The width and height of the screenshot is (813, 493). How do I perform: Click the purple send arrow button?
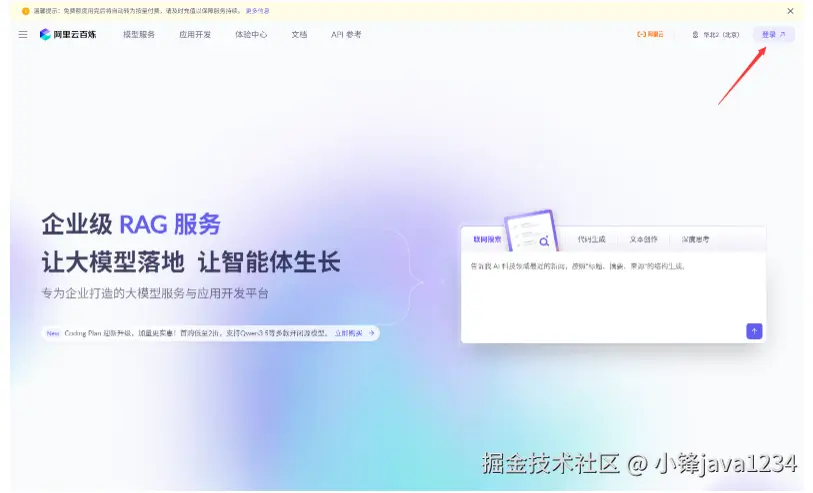754,331
